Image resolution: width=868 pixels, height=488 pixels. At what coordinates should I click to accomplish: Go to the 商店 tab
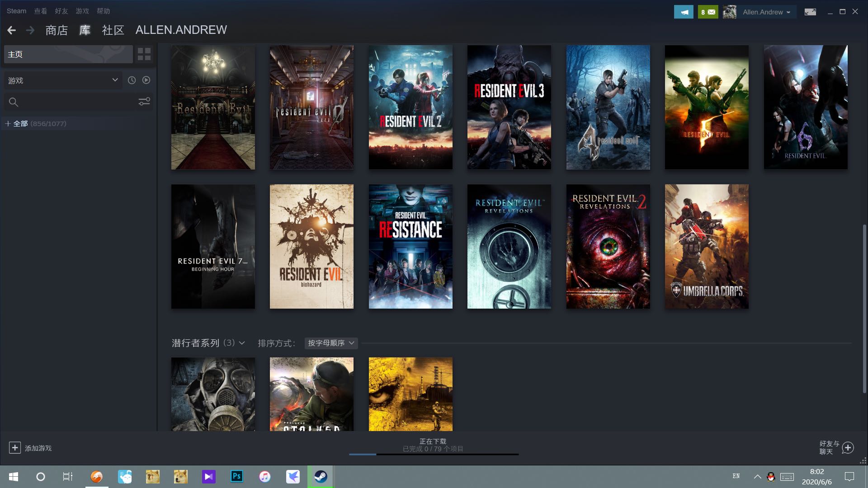point(57,30)
